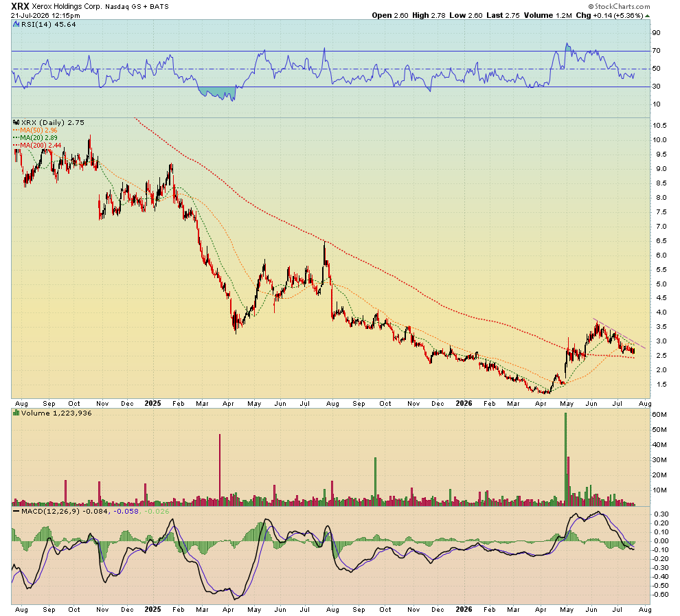The width and height of the screenshot is (680, 616).
Task: Click the RSI(14) 45.64 legend label
Action: 49,24
